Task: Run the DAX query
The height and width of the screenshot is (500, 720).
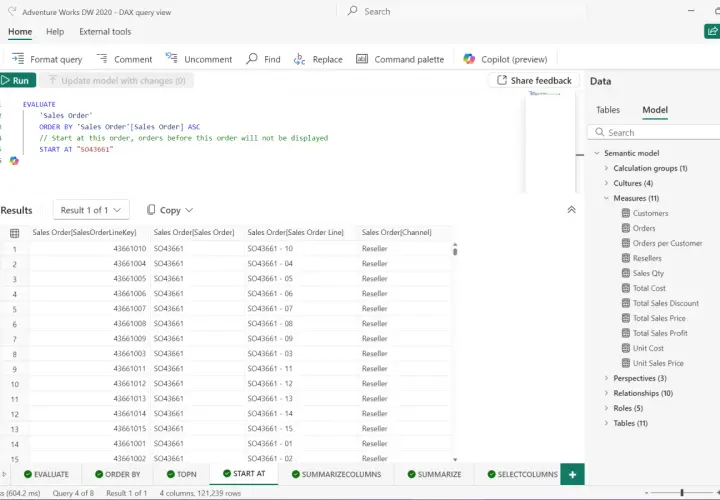Action: tap(17, 80)
